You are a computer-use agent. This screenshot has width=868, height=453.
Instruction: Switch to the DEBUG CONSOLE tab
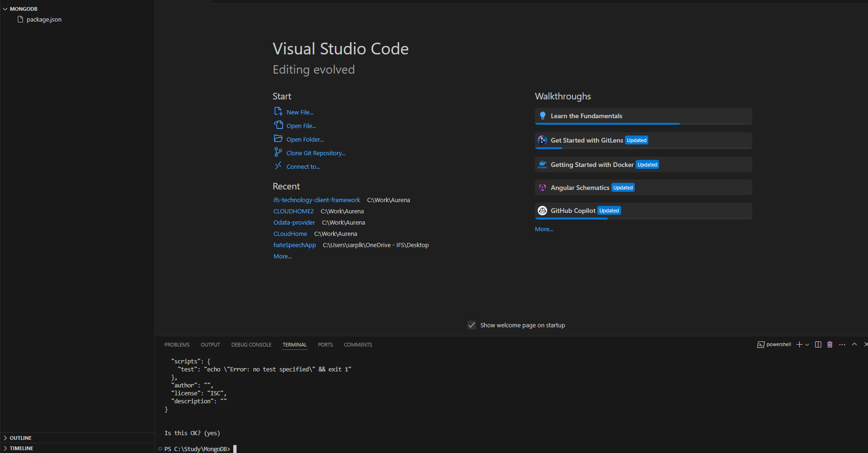(251, 345)
